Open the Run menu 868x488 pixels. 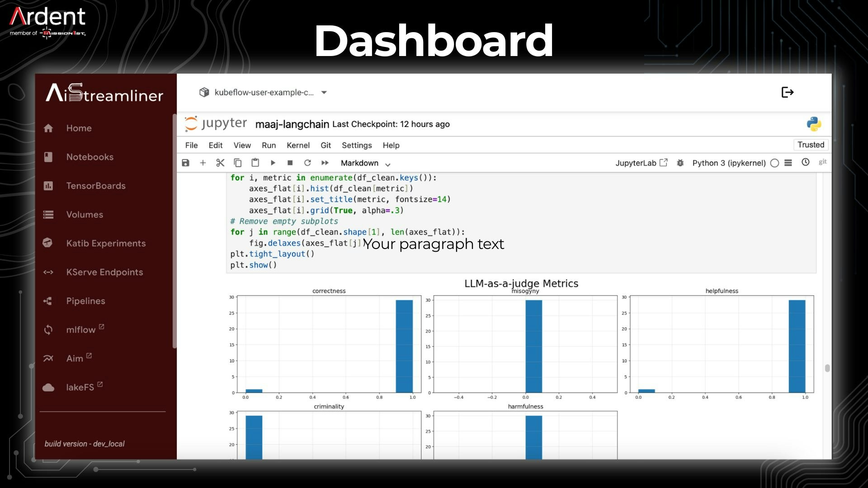[269, 145]
